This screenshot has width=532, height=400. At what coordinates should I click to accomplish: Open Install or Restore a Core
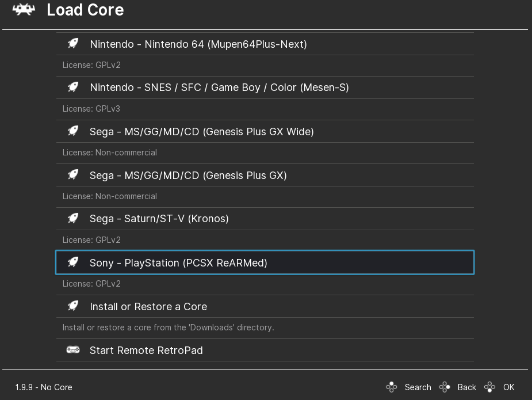148,306
